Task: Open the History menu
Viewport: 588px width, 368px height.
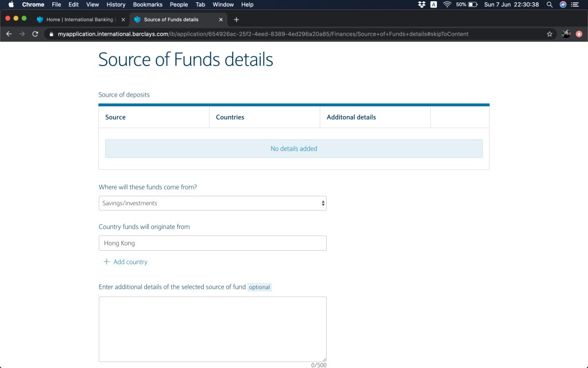Action: (116, 5)
